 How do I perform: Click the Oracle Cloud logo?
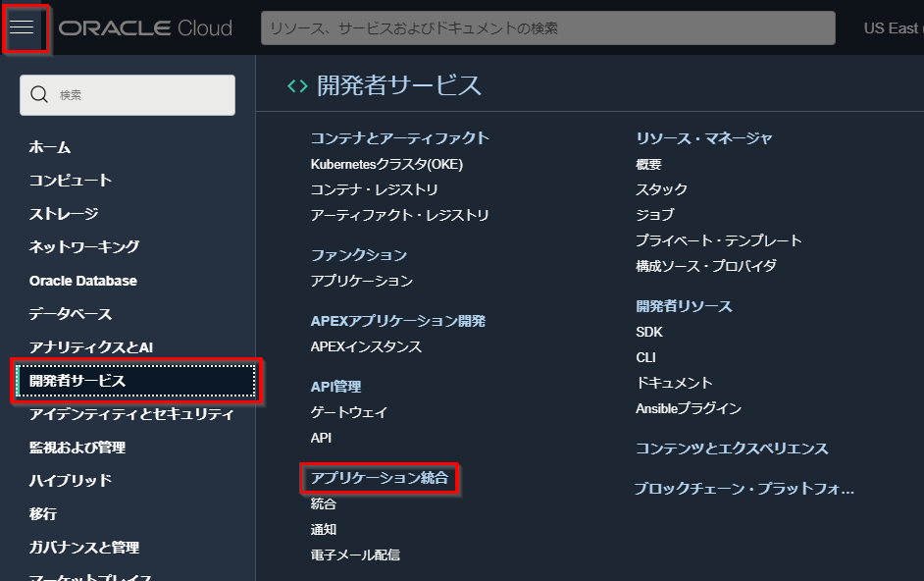click(x=145, y=27)
